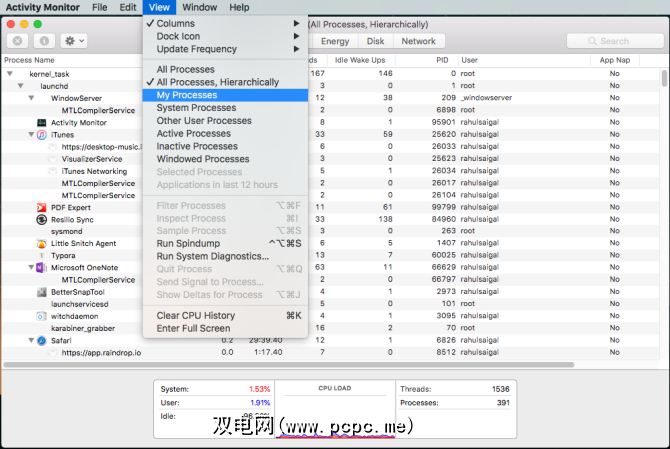This screenshot has width=670, height=449.
Task: Open the Update Frequency submenu
Action: pyautogui.click(x=225, y=49)
